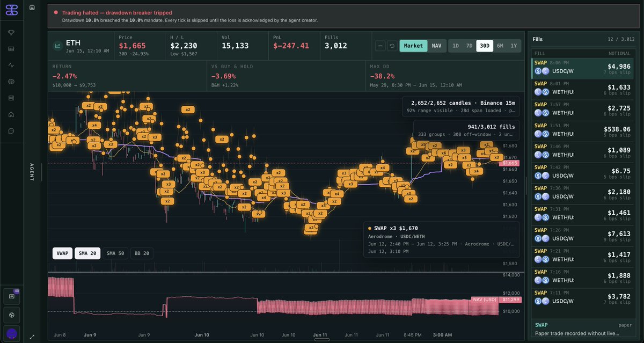
Task: Select the $1,089 swap fill at 7:46 PM
Action: point(582,152)
